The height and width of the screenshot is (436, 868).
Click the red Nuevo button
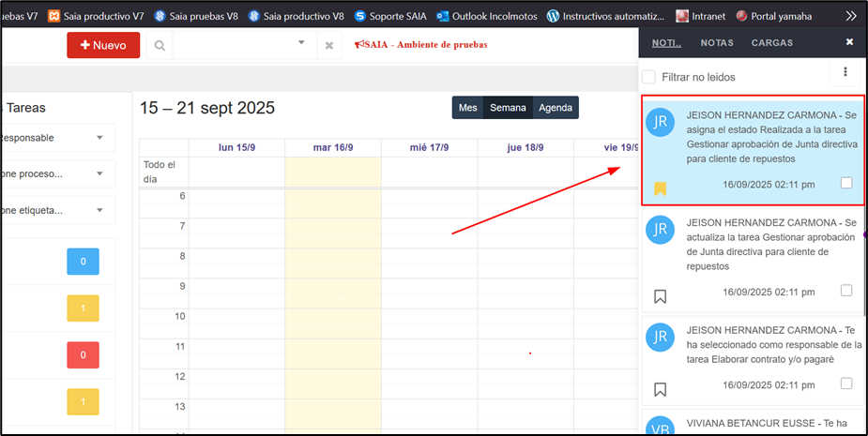click(x=103, y=45)
